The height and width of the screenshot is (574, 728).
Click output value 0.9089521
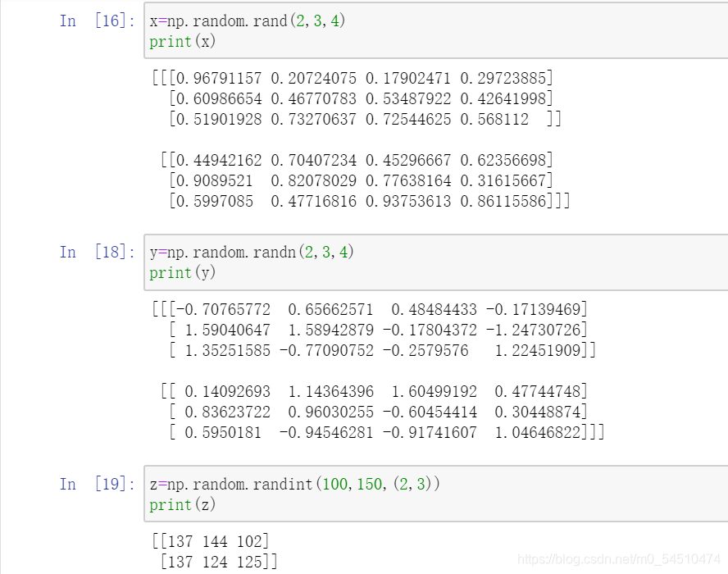pos(215,180)
